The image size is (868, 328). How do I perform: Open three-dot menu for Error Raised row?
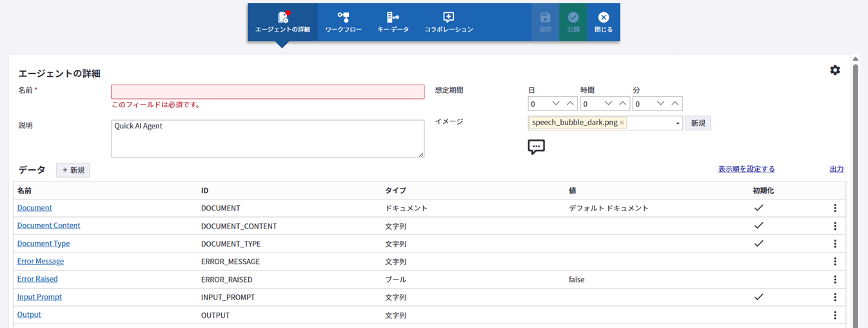[x=835, y=280]
